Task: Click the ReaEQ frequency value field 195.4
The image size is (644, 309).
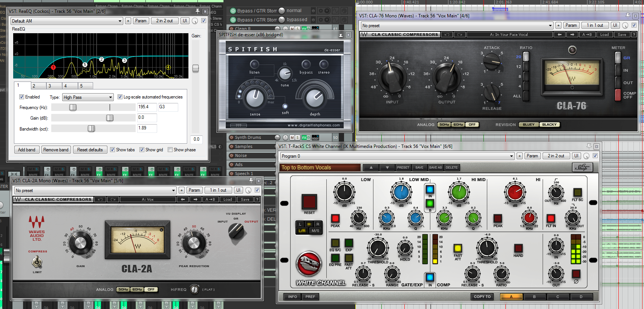Action: click(147, 107)
